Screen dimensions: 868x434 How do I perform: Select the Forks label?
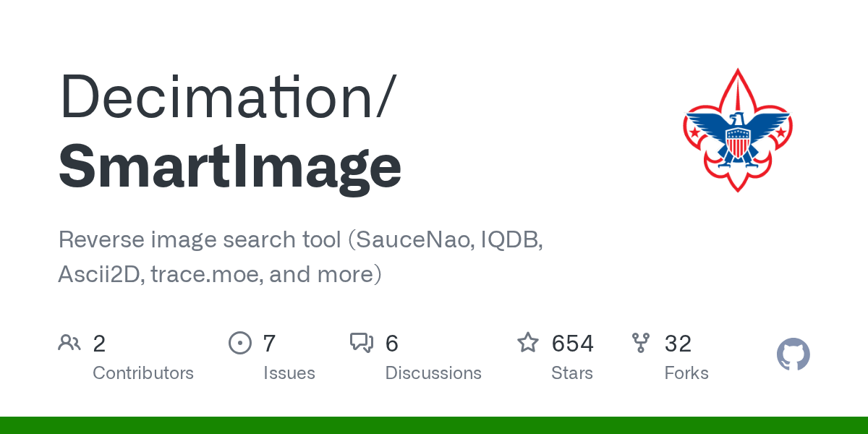point(686,373)
